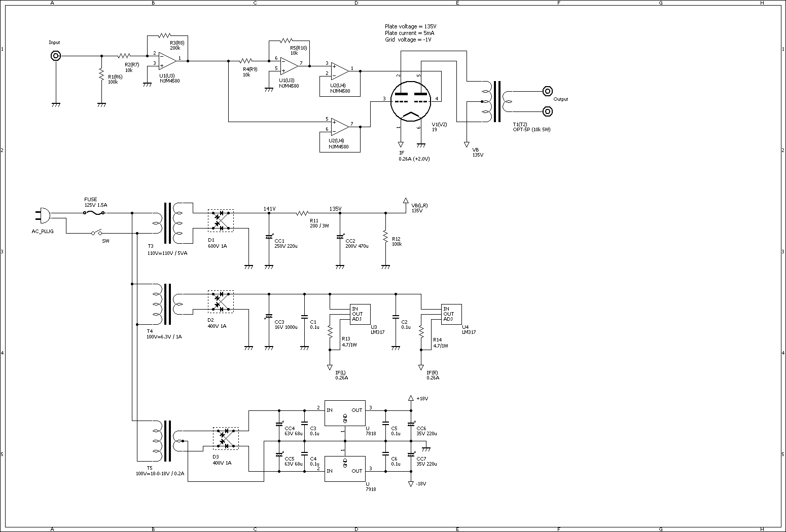Viewport: 786px width, 532px height.
Task: Click the CC7 35V 220u capacitor symbol
Action: coord(411,454)
